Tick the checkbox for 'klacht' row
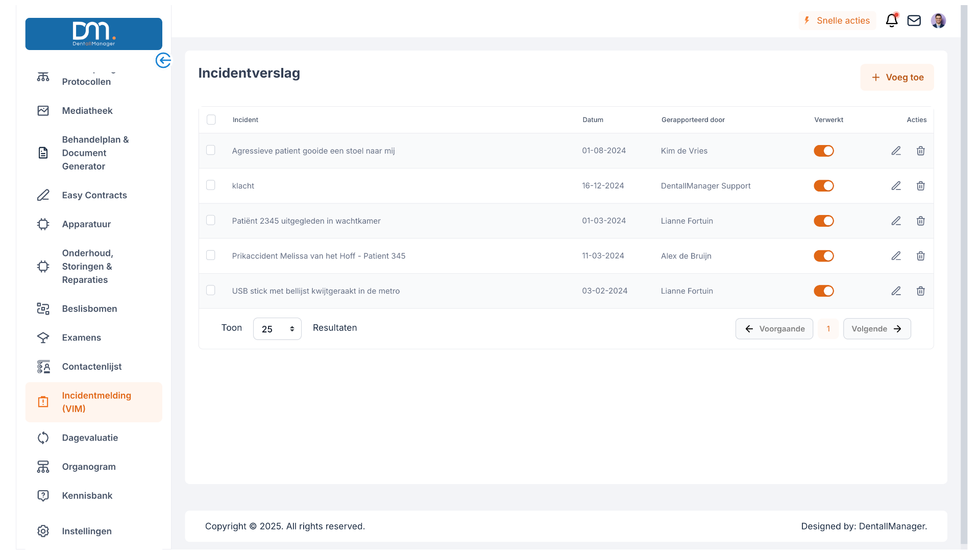Screen dimensions: 980x551 [x=210, y=185]
